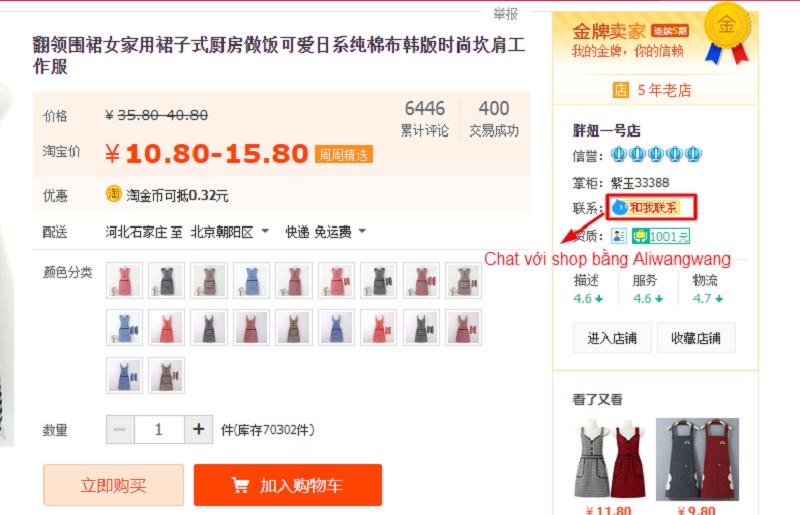
Task: Open the 6446 累计评论 reviews link
Action: [424, 118]
